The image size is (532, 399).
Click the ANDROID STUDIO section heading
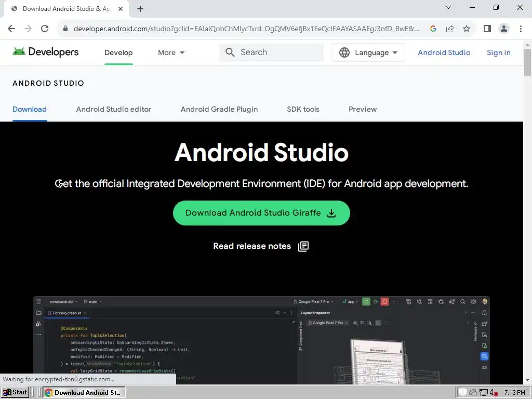[x=48, y=83]
